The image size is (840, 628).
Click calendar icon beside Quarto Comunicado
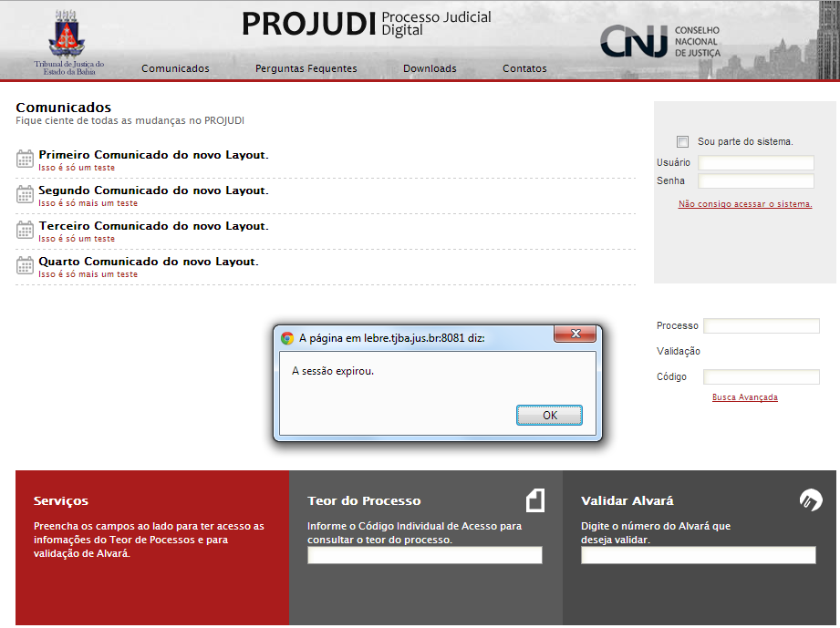pos(25,265)
